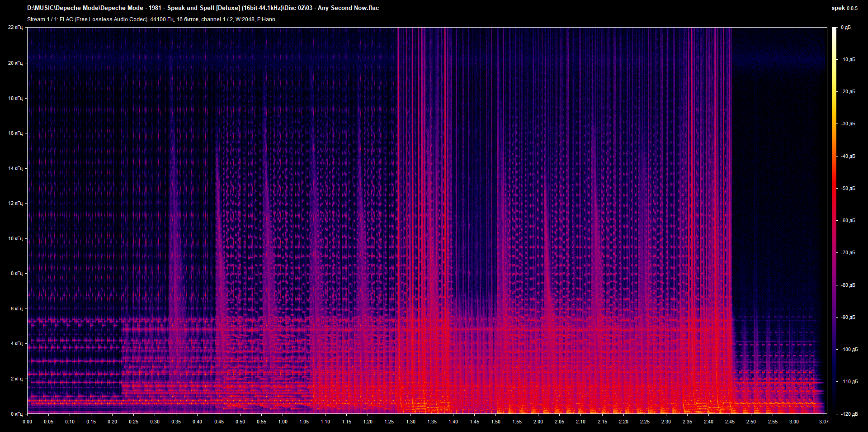
Task: Click the 16 кГц frequency axis label
Action: point(15,133)
